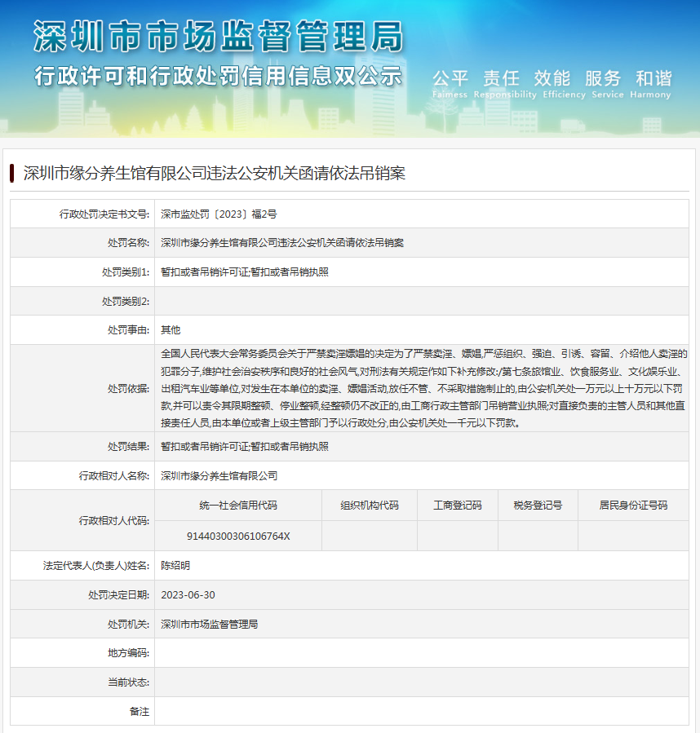700x733 pixels.
Task: Click the 处罚类别2 label
Action: (x=126, y=302)
